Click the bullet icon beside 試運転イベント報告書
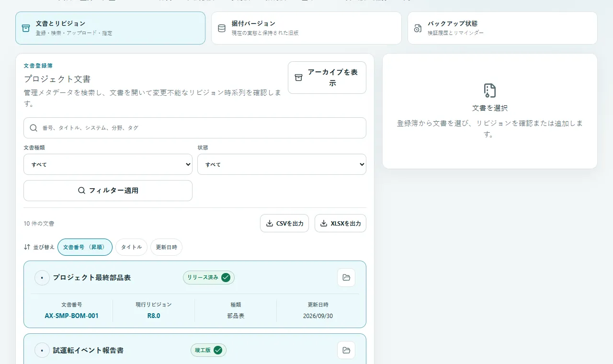 (x=42, y=350)
